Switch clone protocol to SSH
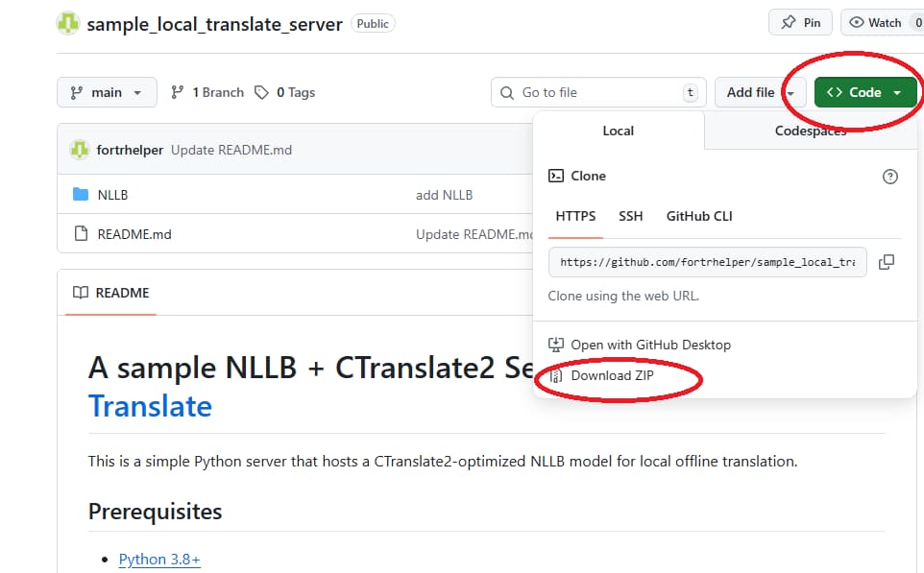Screen dimensions: 924x573 coord(631,216)
